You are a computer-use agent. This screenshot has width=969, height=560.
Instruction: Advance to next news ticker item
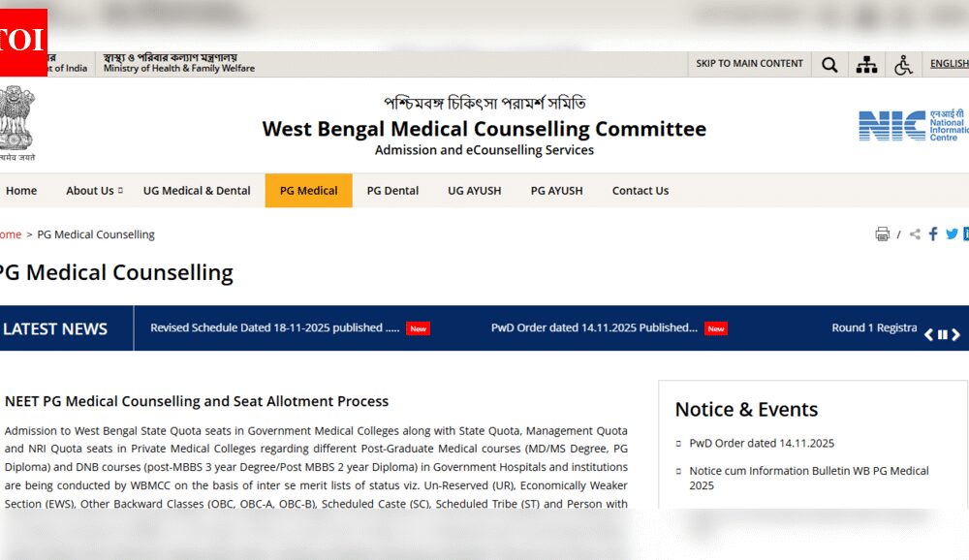(955, 335)
